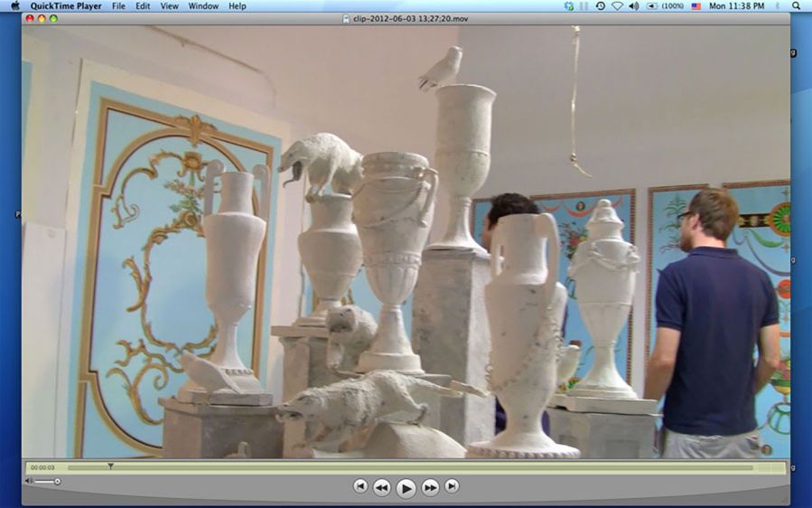Click the US flag input source menu

tap(695, 6)
